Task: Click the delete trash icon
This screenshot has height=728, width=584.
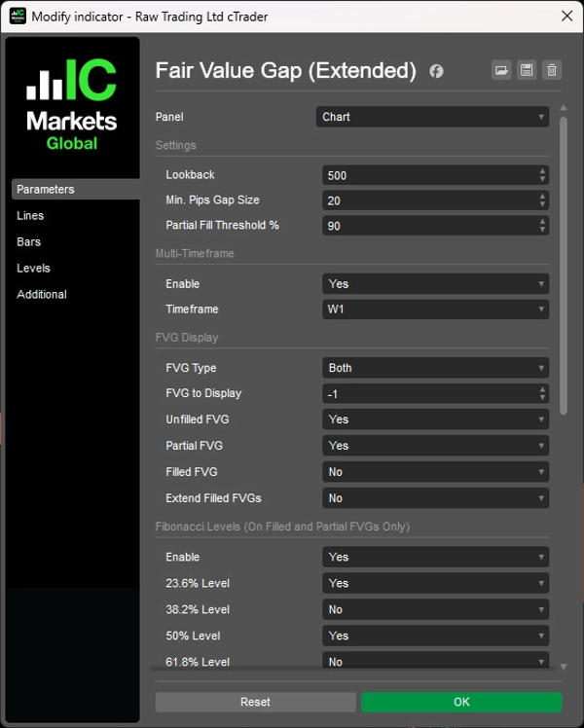Action: 552,70
